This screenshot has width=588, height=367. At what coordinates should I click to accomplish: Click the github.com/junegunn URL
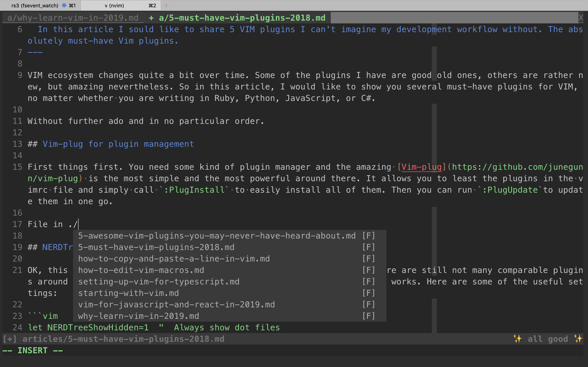(517, 167)
